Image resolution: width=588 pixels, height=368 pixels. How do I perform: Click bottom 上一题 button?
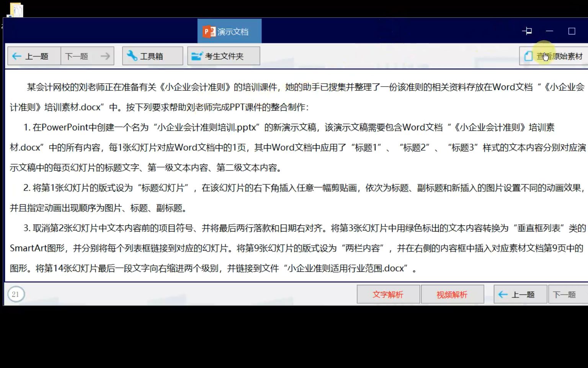tap(520, 294)
